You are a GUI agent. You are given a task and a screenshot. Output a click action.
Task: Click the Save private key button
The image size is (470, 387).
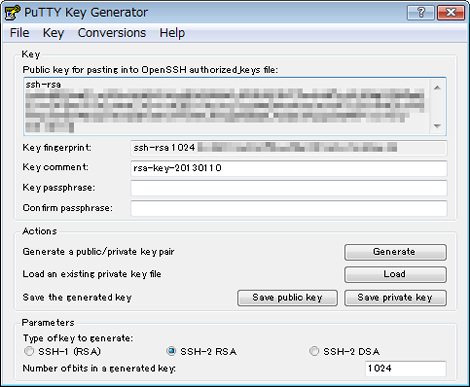point(395,298)
